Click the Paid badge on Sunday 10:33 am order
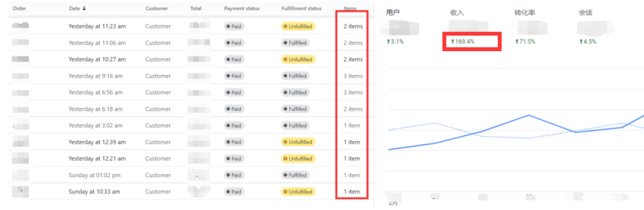 (x=234, y=192)
